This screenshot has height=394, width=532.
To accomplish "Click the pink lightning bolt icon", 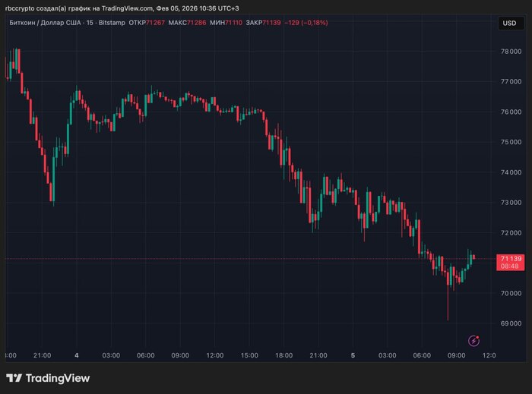I will point(473,341).
